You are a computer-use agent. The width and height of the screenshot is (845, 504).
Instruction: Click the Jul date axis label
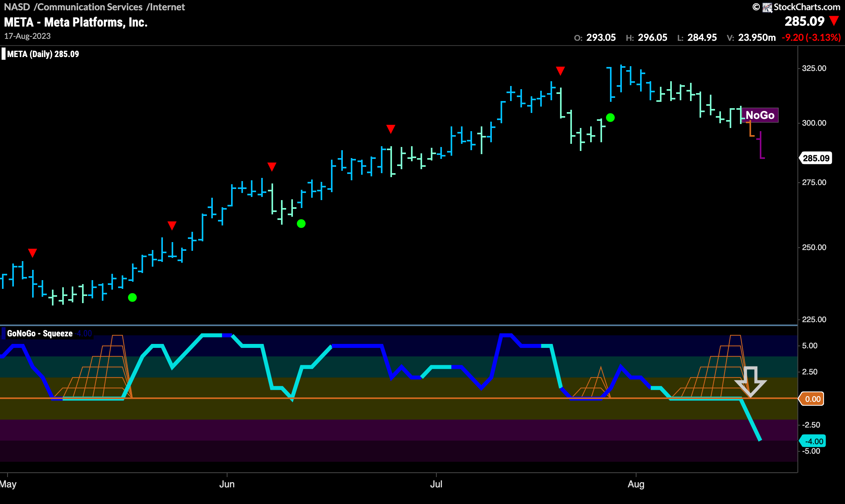pyautogui.click(x=436, y=484)
